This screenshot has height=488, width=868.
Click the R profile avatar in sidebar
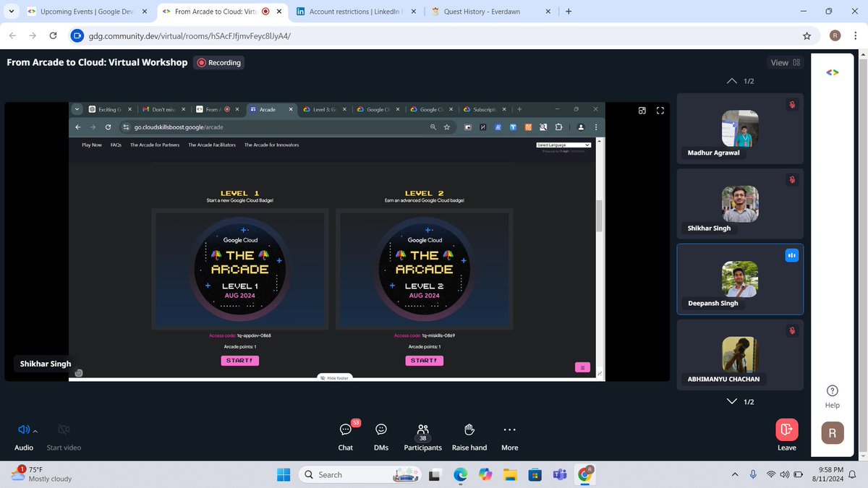coord(833,433)
